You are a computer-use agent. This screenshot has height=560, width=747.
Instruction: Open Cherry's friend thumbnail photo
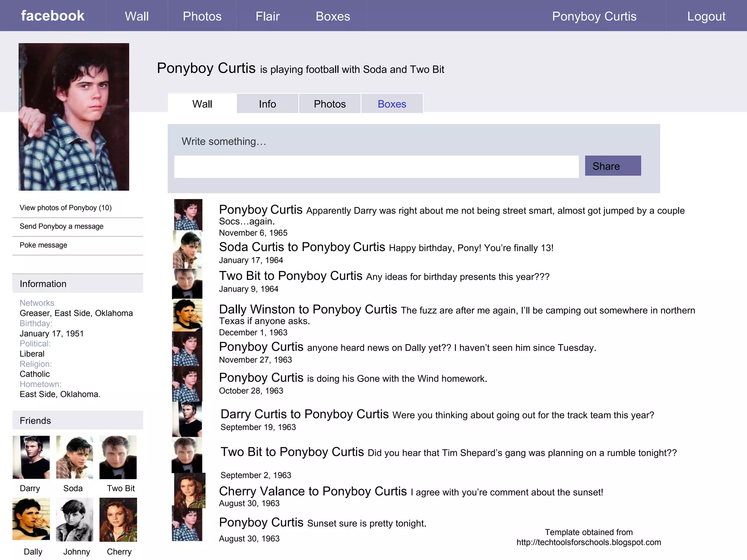click(x=118, y=520)
